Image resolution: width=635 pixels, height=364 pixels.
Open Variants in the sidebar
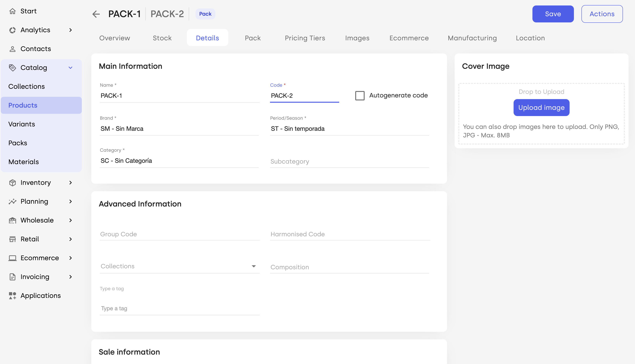tap(41, 124)
